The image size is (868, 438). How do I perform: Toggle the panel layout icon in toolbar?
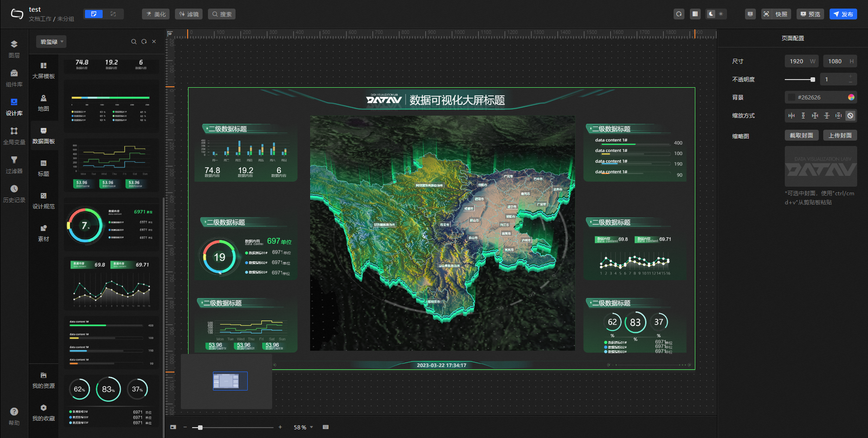pos(695,14)
